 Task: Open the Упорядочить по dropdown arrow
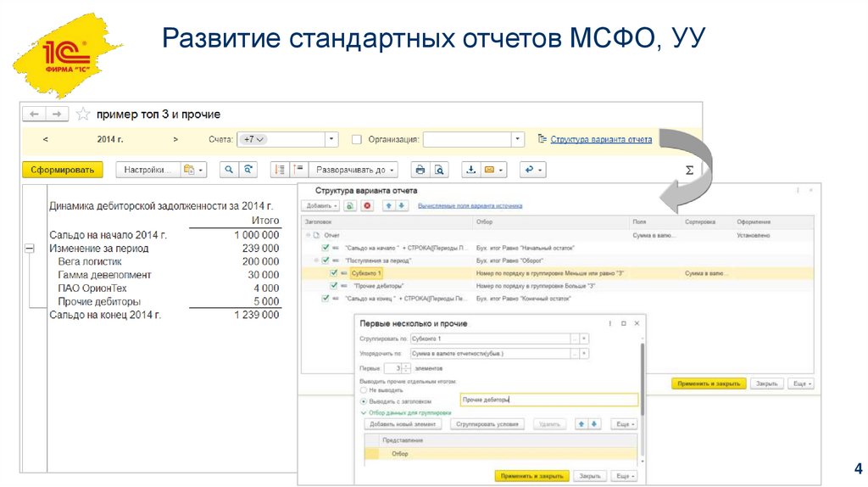584,354
